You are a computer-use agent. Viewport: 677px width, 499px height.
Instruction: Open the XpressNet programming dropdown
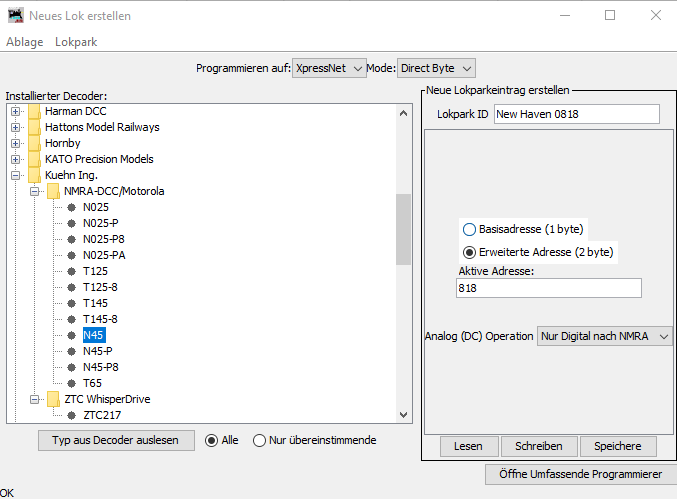[330, 68]
